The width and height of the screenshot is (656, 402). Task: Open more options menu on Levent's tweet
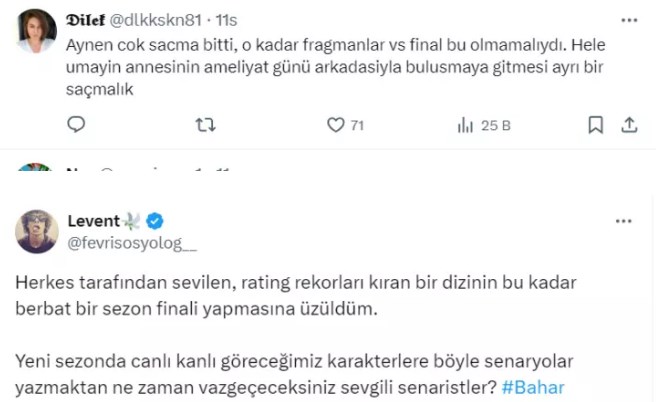(x=628, y=221)
